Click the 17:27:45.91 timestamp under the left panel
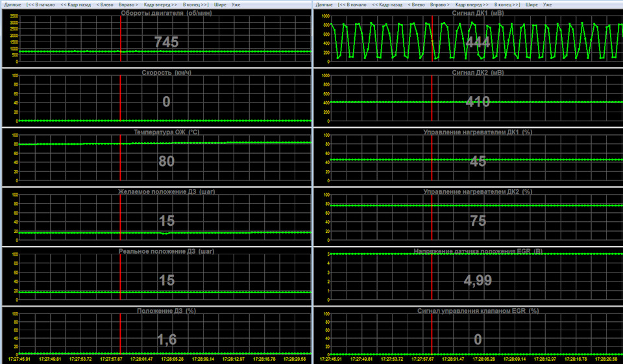This screenshot has height=364, width=623. point(19,359)
